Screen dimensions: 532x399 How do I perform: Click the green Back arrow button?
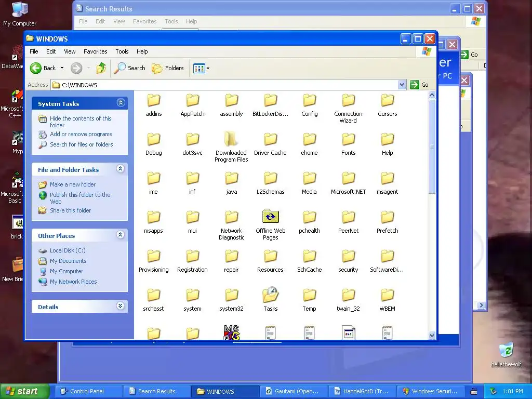(43, 68)
